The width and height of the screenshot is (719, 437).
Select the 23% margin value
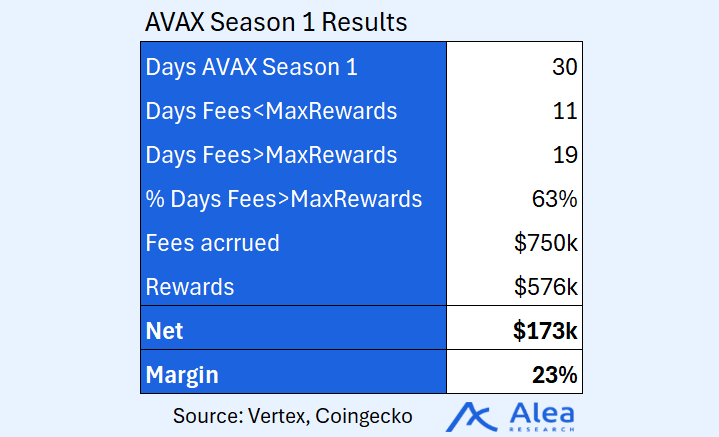[x=554, y=375]
